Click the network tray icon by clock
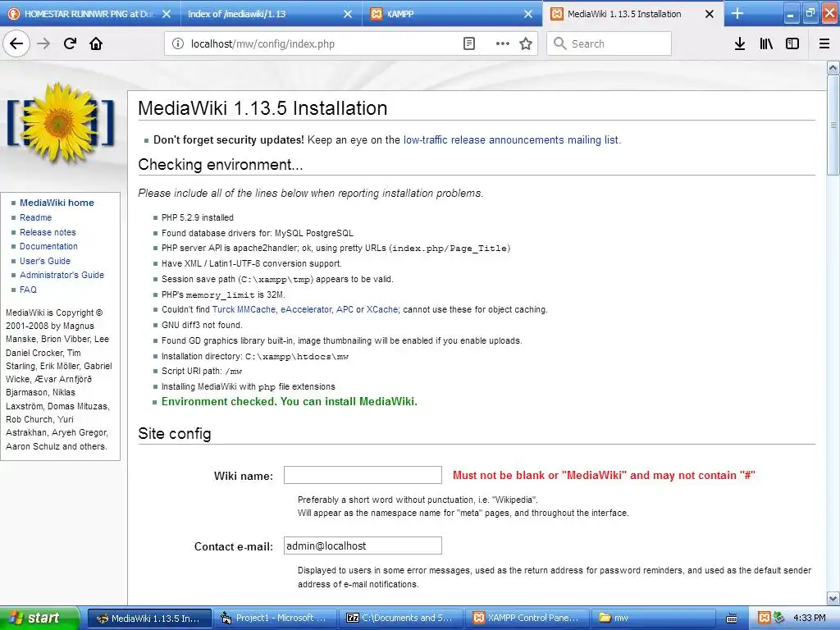This screenshot has width=840, height=630. pyautogui.click(x=778, y=618)
